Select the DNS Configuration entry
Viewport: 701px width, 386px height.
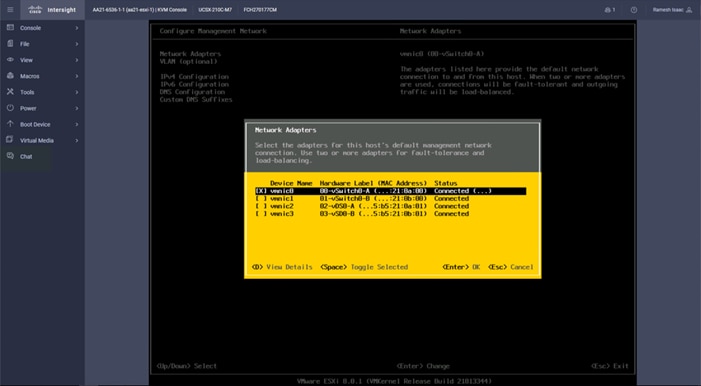[192, 92]
